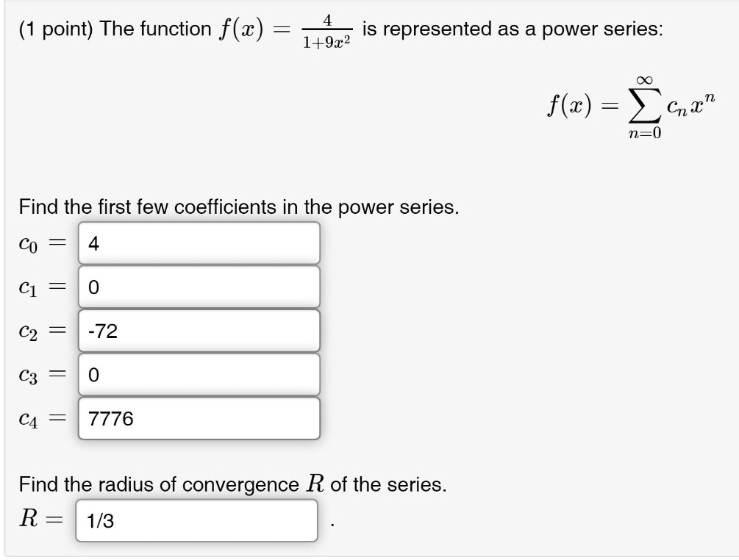This screenshot has width=739, height=560.
Task: Click into the c3 coefficient input
Action: click(199, 376)
